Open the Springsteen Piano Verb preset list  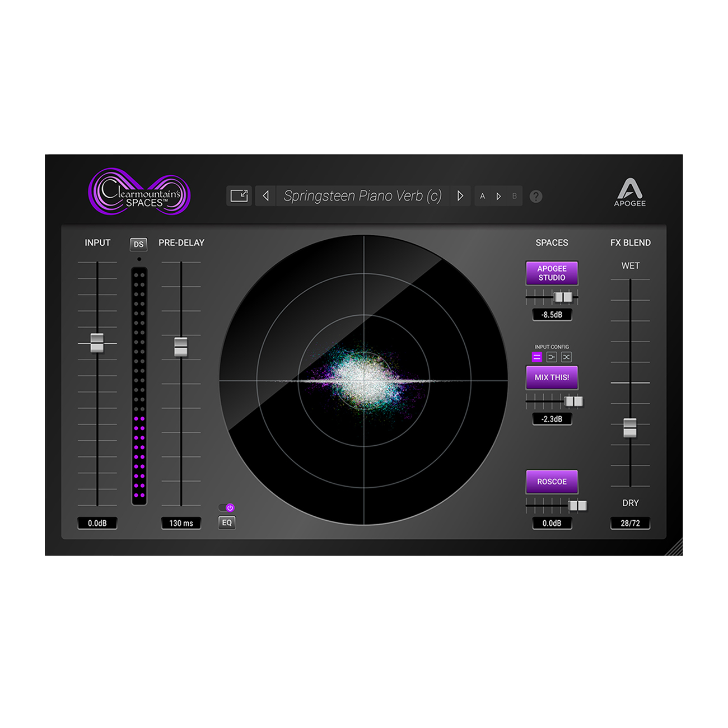(x=362, y=196)
